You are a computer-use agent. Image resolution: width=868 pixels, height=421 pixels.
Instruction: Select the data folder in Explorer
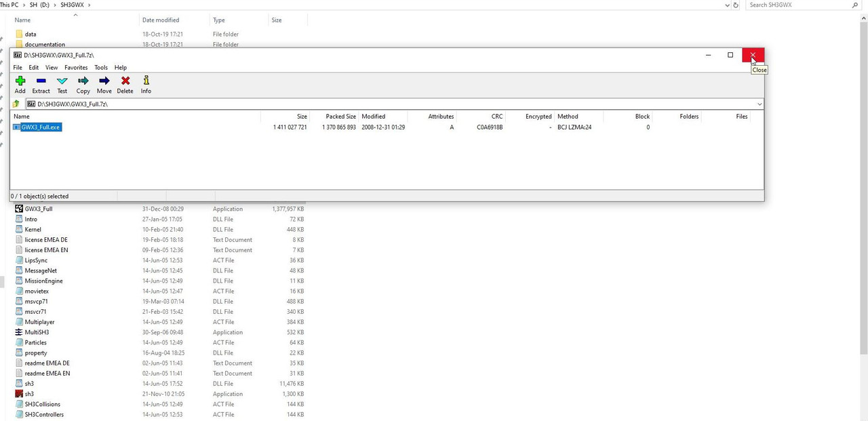coord(31,34)
